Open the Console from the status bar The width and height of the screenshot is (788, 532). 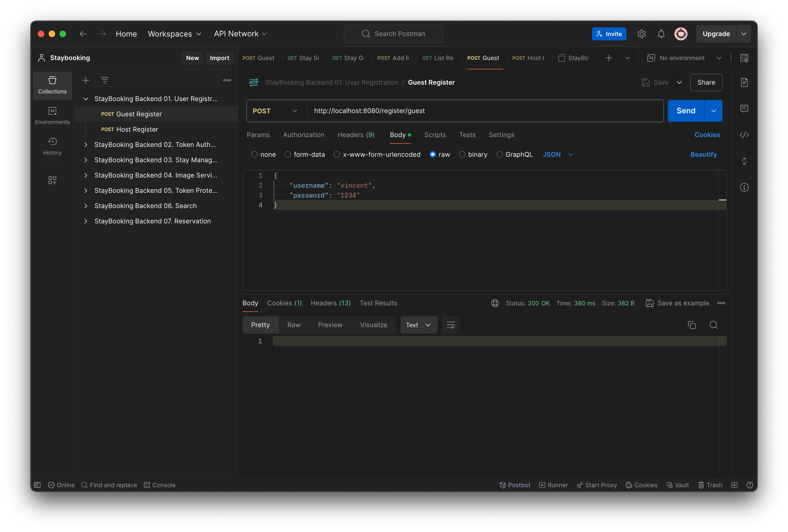pos(159,485)
